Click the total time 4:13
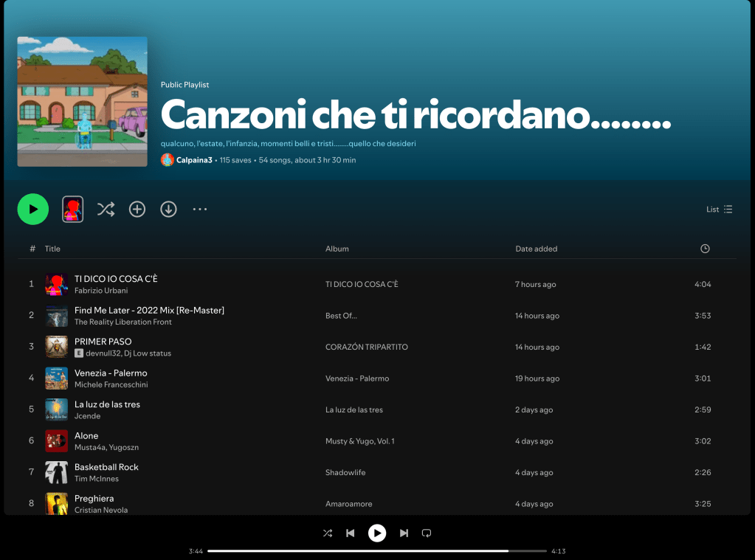Viewport: 755px width, 560px height. coord(559,551)
